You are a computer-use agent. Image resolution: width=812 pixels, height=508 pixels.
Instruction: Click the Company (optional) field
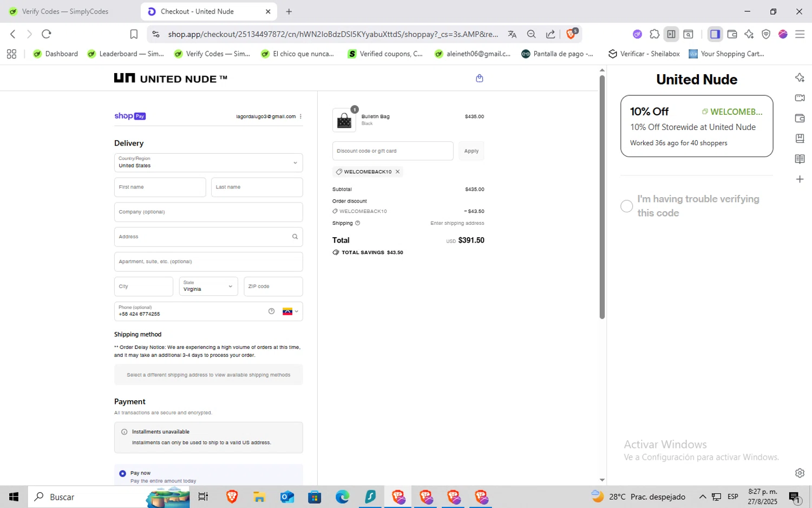tap(208, 212)
